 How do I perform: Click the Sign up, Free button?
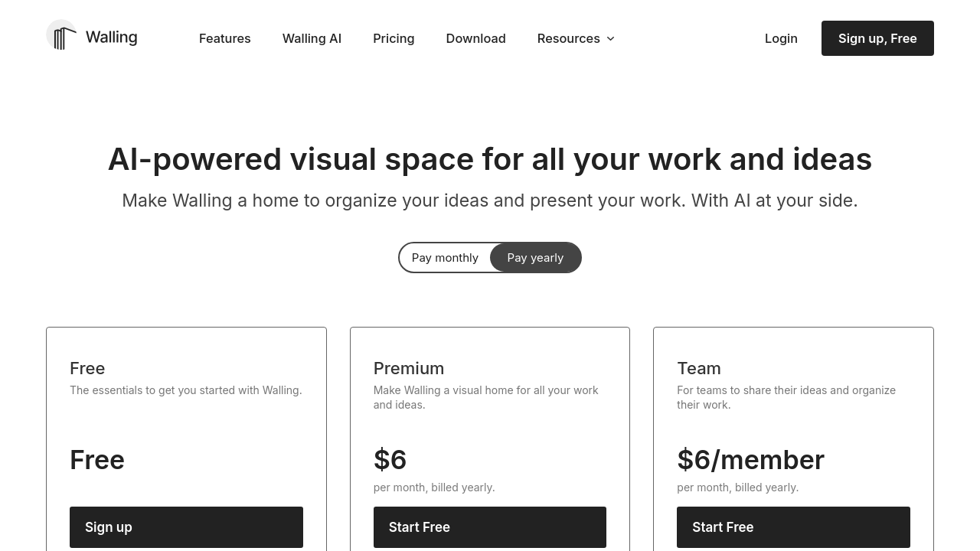click(877, 38)
